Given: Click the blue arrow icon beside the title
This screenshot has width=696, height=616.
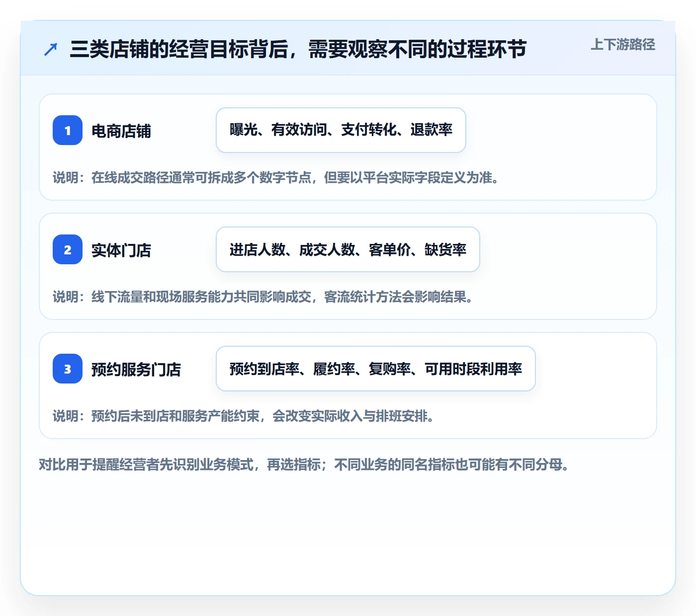Looking at the screenshot, I should click(x=51, y=49).
